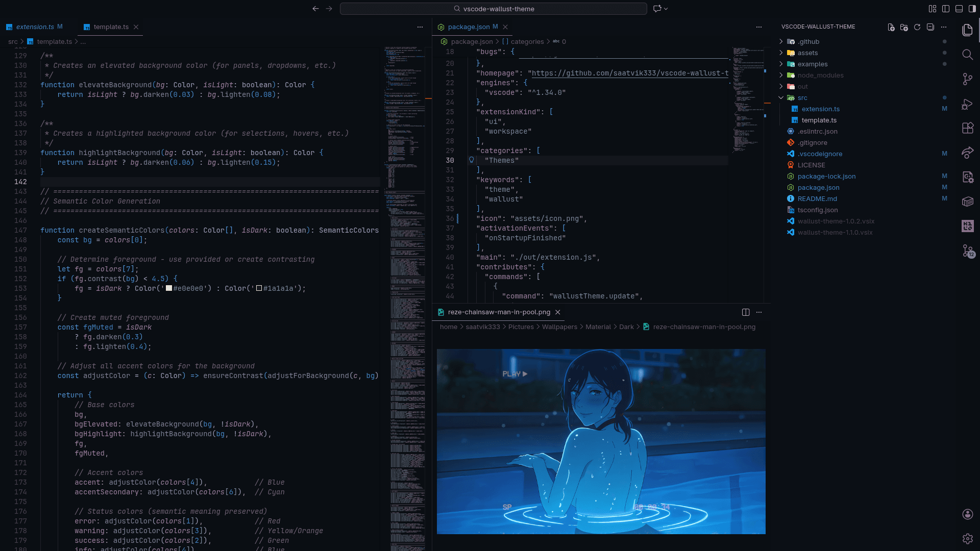Create a new file in the Explorer

point(892,28)
